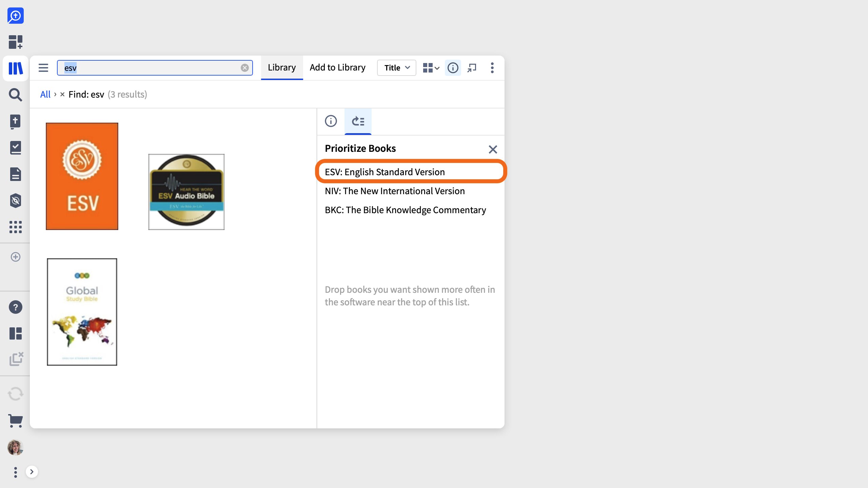Click the close all panels icon
The width and height of the screenshot is (868, 488).
pos(16,359)
